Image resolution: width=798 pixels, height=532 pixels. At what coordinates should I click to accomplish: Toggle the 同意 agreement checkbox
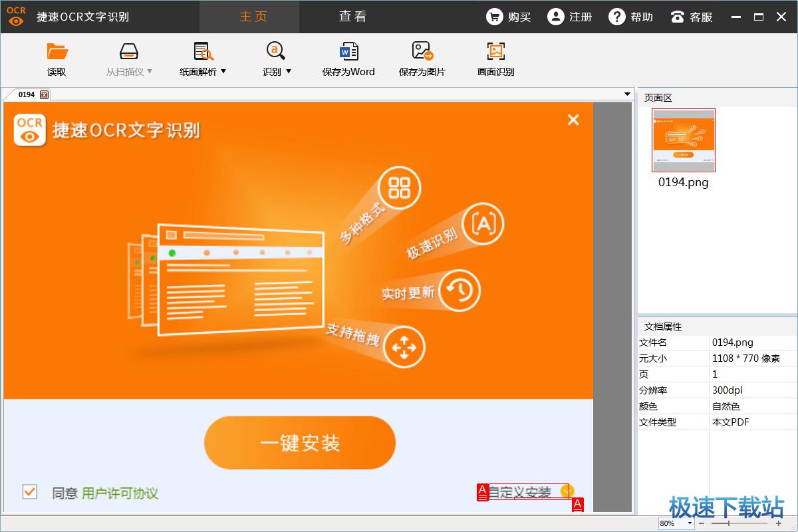click(29, 492)
